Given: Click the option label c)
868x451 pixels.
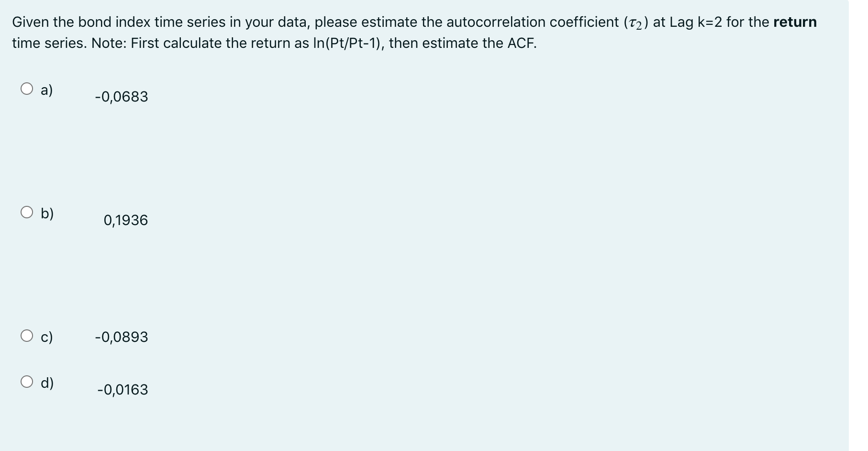Looking at the screenshot, I should 46,338.
